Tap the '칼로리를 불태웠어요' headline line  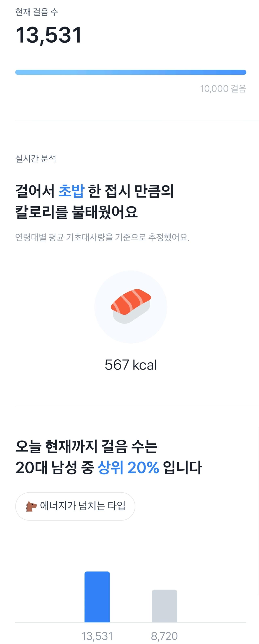[x=76, y=212]
